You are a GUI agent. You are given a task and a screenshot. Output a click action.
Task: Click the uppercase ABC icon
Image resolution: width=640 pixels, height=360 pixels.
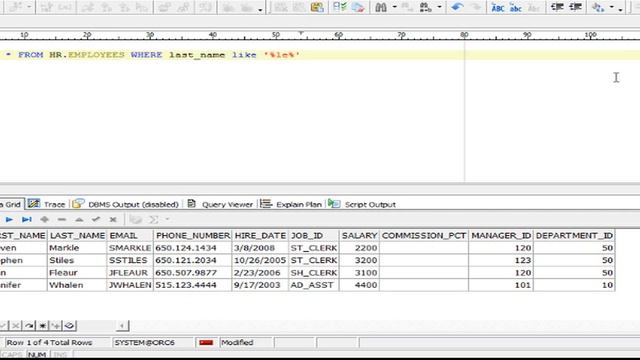[x=498, y=7]
